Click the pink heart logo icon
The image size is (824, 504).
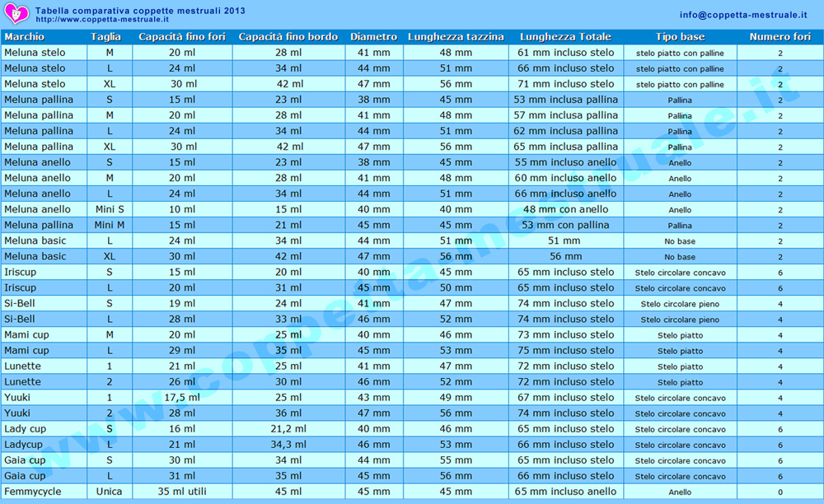coord(16,14)
